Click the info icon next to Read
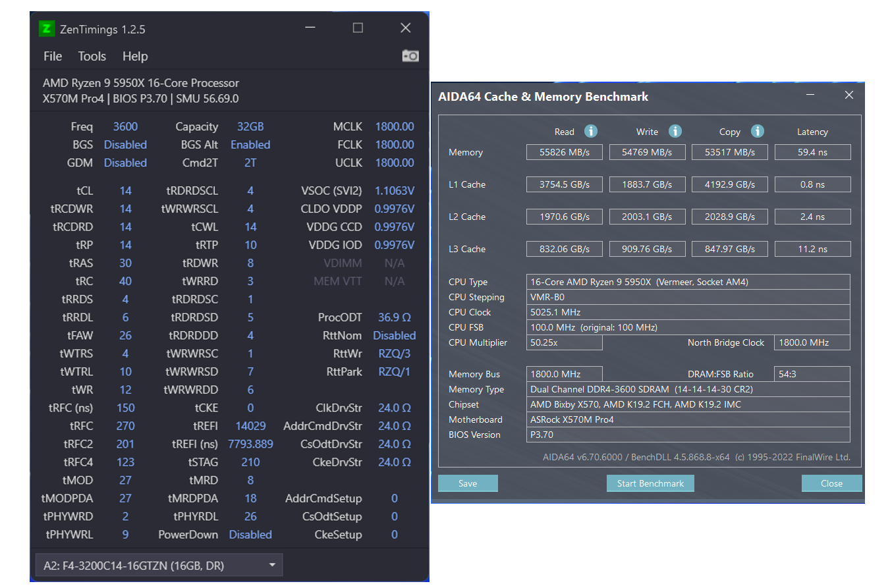The width and height of the screenshot is (890, 588). click(591, 131)
